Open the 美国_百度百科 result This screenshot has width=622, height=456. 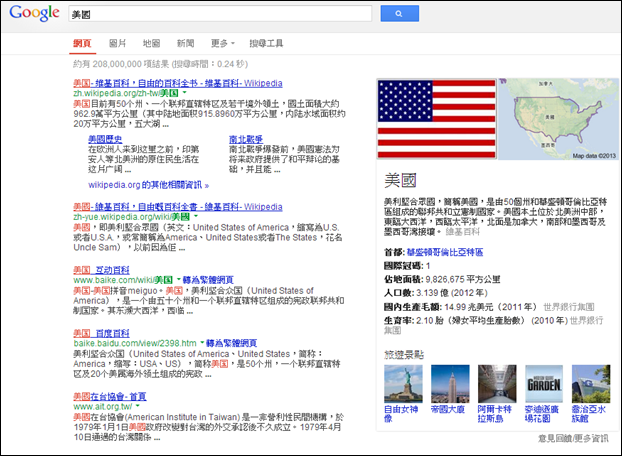coord(101,333)
